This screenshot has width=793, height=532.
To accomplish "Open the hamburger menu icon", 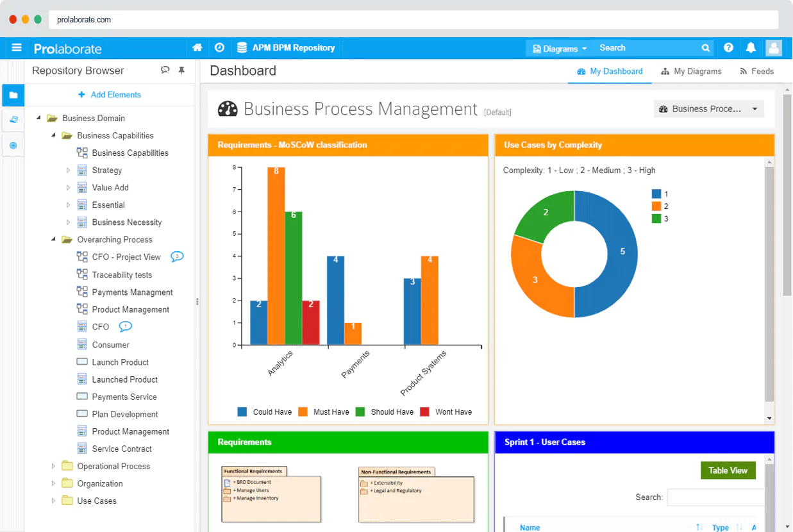I will click(17, 47).
